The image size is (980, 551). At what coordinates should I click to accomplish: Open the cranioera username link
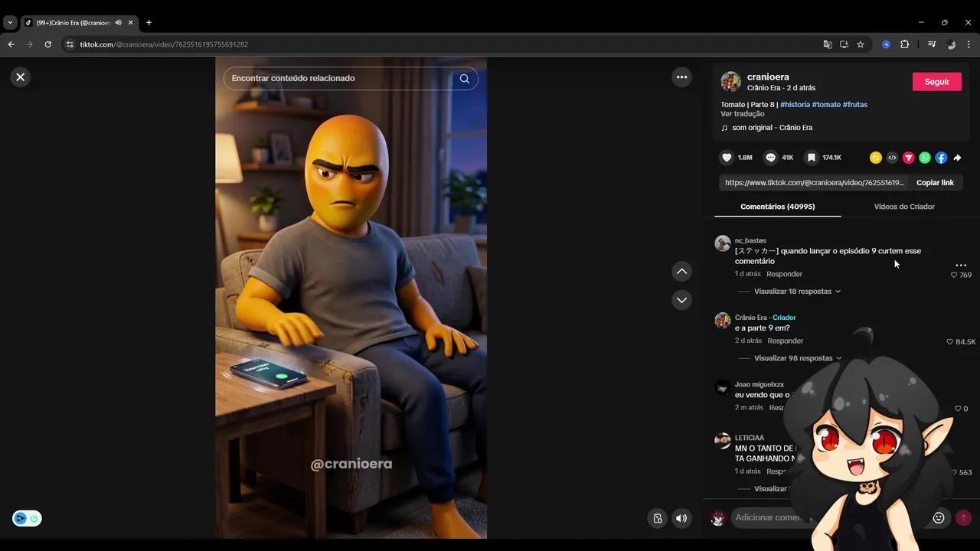(x=768, y=77)
